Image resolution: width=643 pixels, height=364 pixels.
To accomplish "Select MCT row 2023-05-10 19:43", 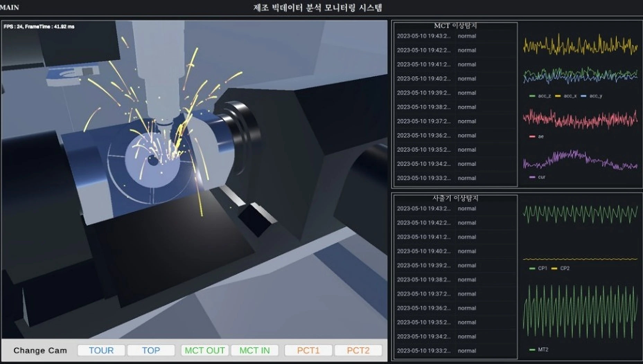I will (455, 36).
